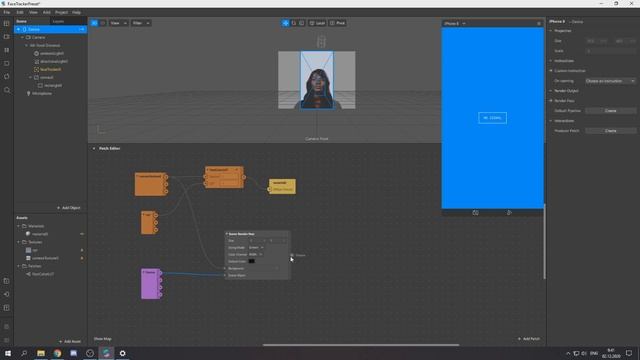The width and height of the screenshot is (640, 360).
Task: Click the Scale input field in inspector
Action: click(610, 51)
